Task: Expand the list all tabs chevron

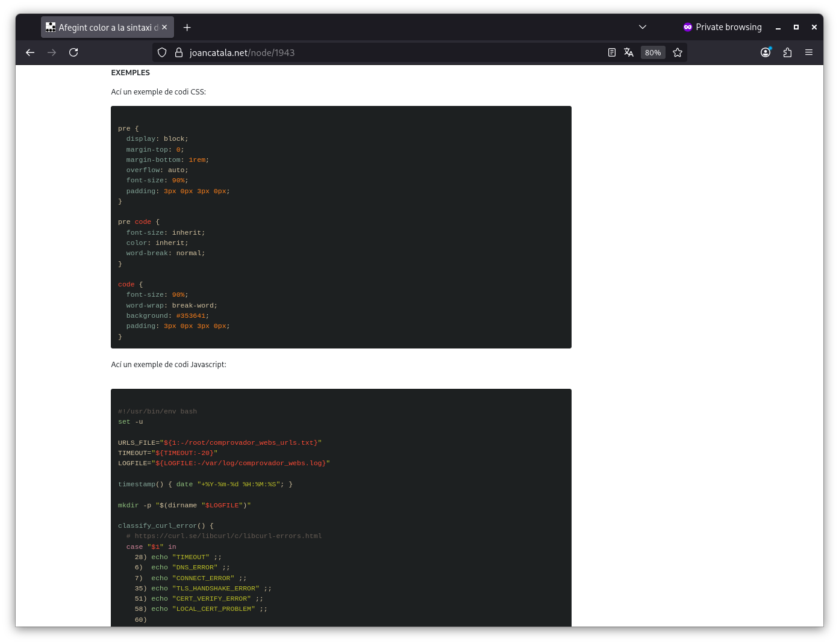Action: click(643, 27)
